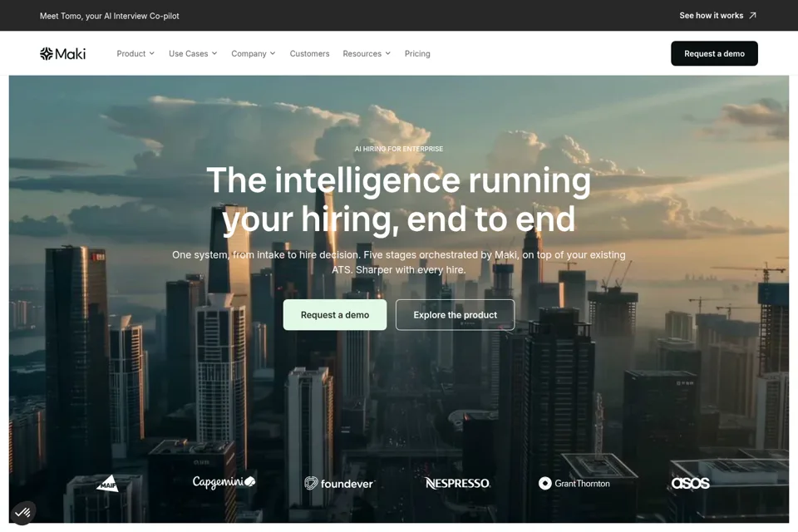Image resolution: width=798 pixels, height=532 pixels.
Task: Click the Nespresso logo
Action: coord(457,483)
